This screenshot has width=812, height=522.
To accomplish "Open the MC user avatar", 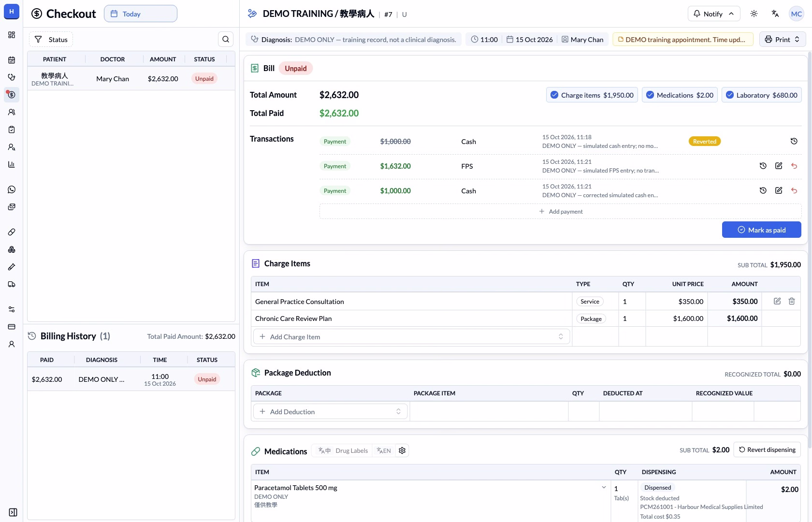I will (x=797, y=14).
